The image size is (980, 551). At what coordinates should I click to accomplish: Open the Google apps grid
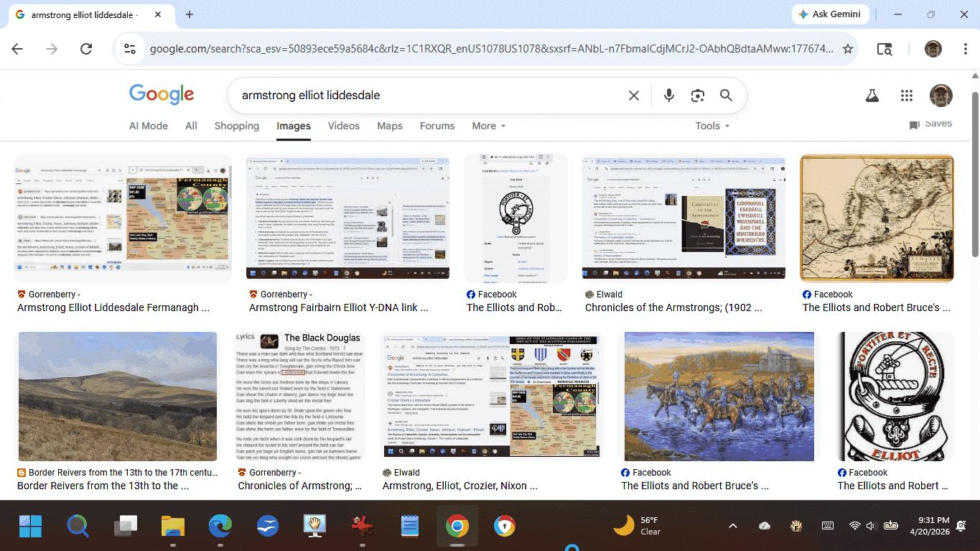pyautogui.click(x=906, y=96)
